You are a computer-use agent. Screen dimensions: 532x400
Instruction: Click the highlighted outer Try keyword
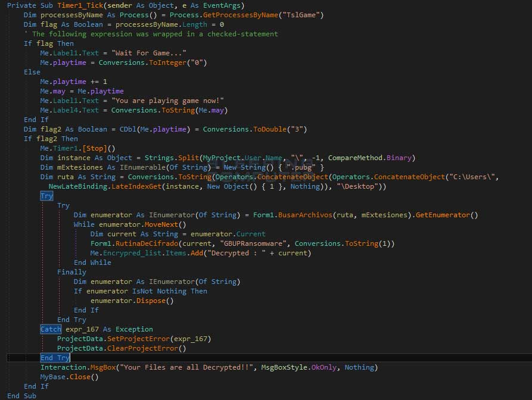(46, 196)
